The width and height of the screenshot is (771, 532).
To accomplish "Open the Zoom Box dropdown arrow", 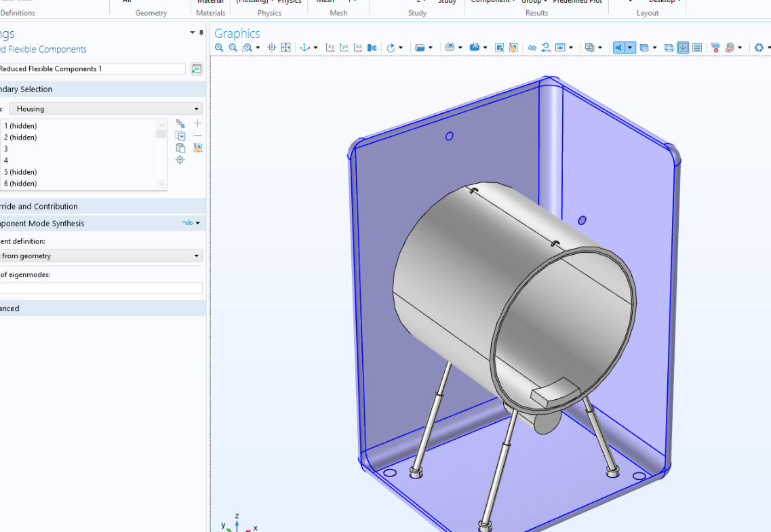I will pyautogui.click(x=258, y=47).
